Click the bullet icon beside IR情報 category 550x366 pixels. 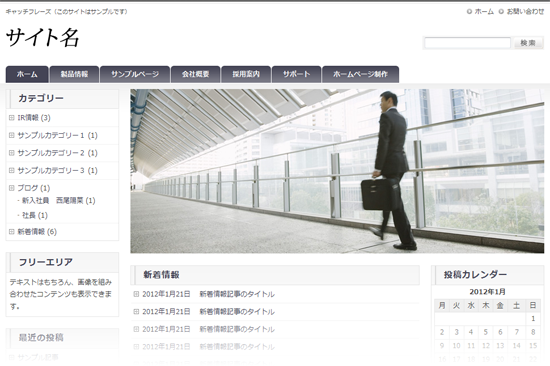pyautogui.click(x=12, y=118)
